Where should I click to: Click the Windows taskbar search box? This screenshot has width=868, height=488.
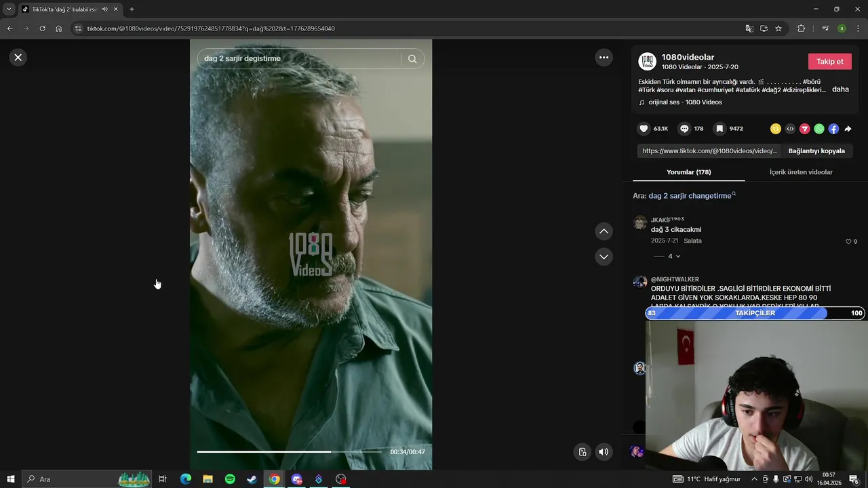click(86, 479)
